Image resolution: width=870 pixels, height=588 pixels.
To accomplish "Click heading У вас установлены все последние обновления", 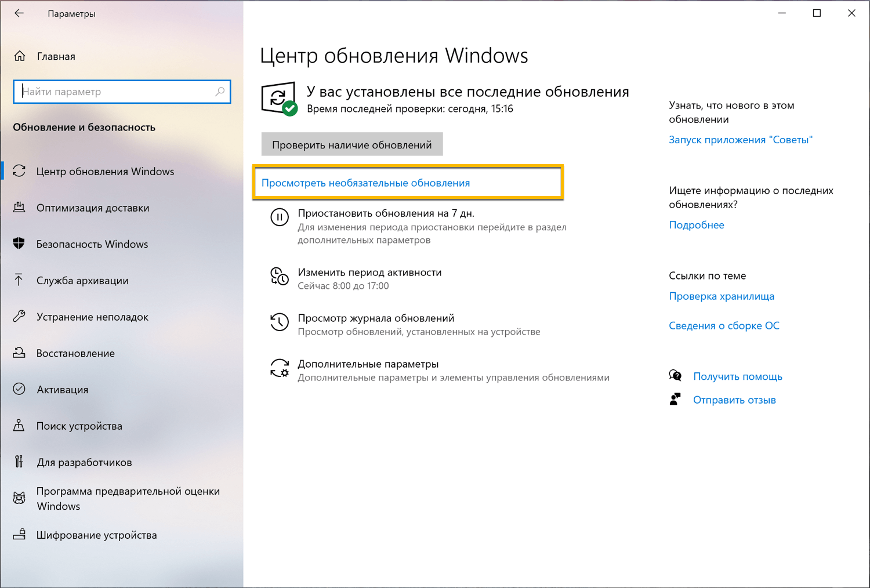I will pos(467,92).
